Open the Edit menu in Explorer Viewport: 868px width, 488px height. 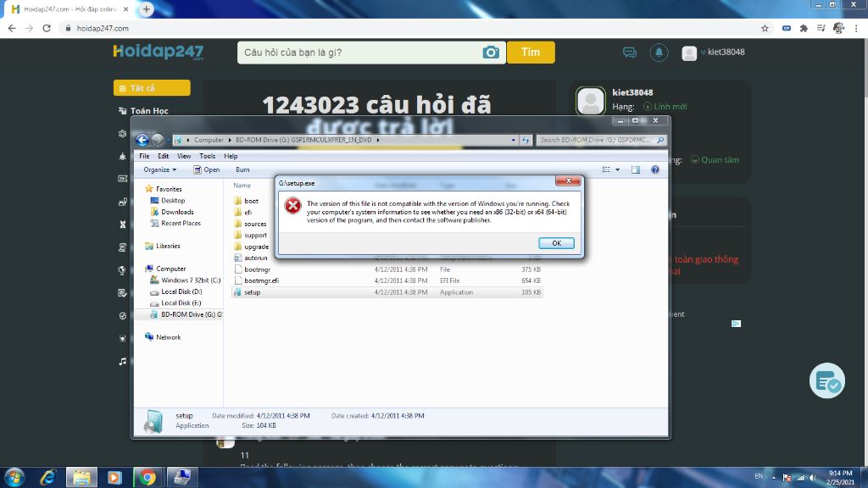click(x=163, y=156)
